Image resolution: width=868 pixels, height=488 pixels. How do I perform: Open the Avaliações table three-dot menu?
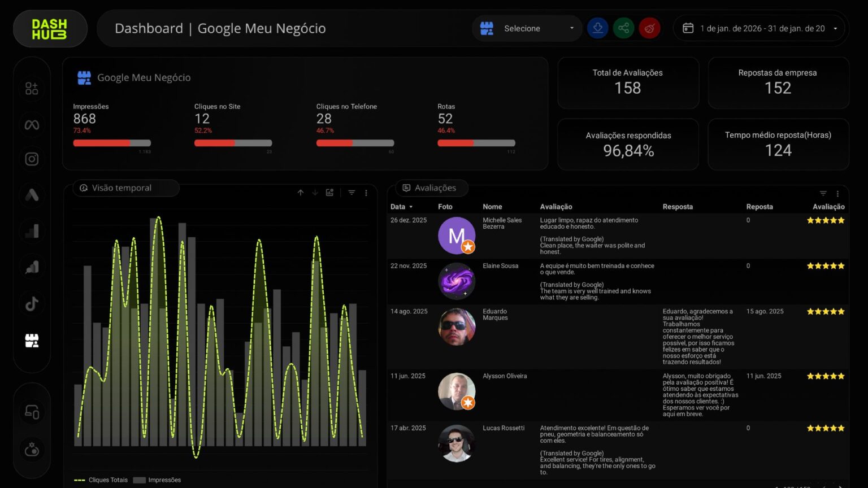click(x=837, y=194)
